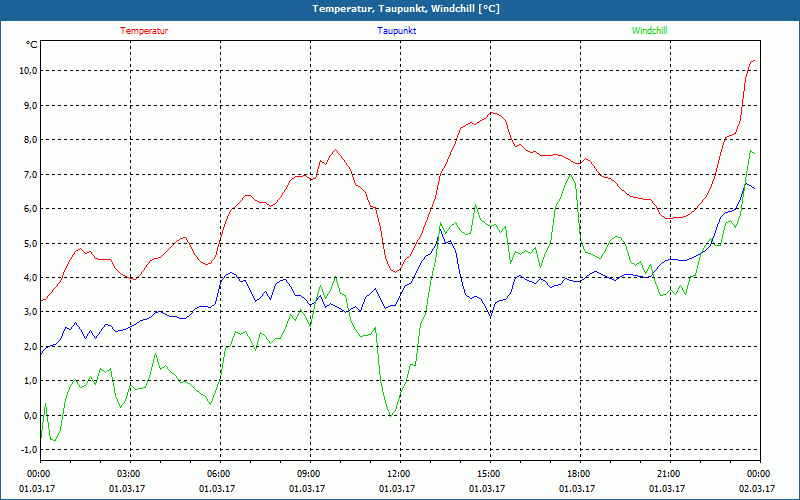Click the 9,0 y-axis value
800x500 pixels.
pos(29,106)
